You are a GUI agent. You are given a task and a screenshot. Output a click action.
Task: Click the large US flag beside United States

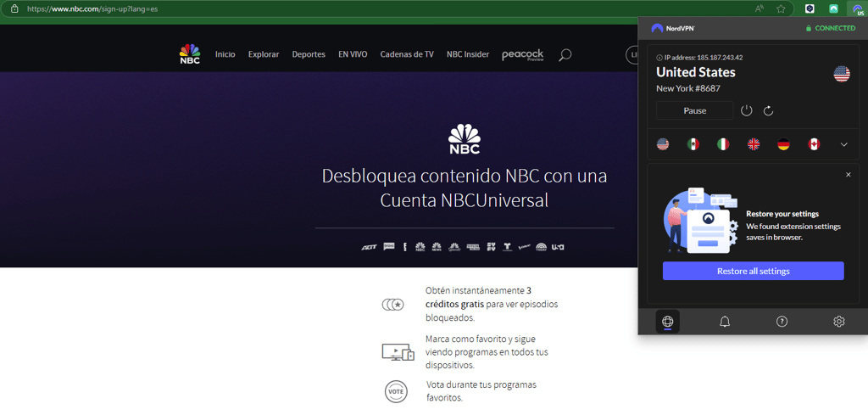[842, 74]
